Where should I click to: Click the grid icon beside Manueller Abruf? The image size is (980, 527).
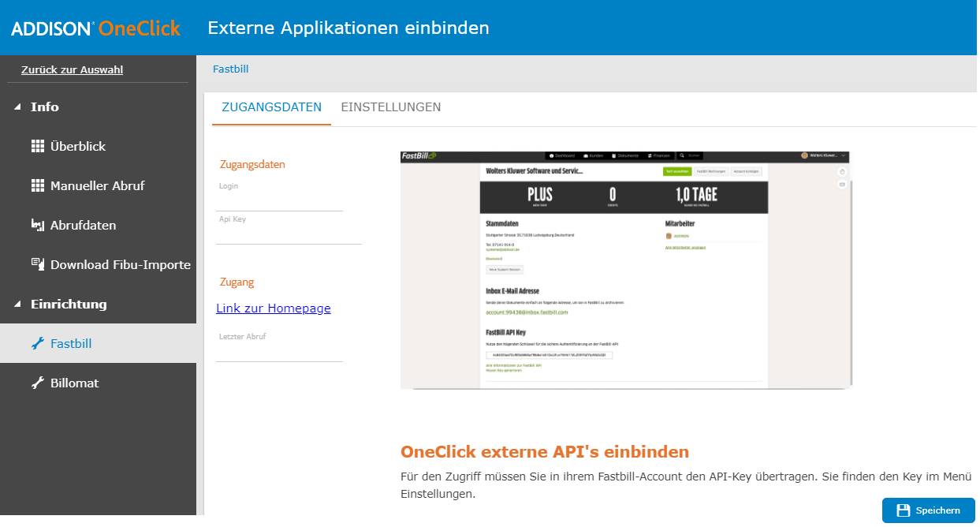point(37,185)
